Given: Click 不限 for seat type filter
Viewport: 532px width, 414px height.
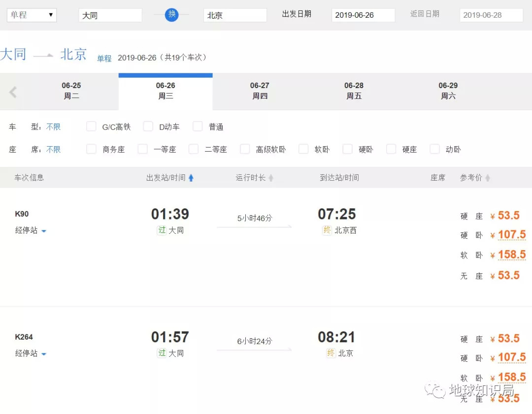Looking at the screenshot, I should click(x=53, y=150).
